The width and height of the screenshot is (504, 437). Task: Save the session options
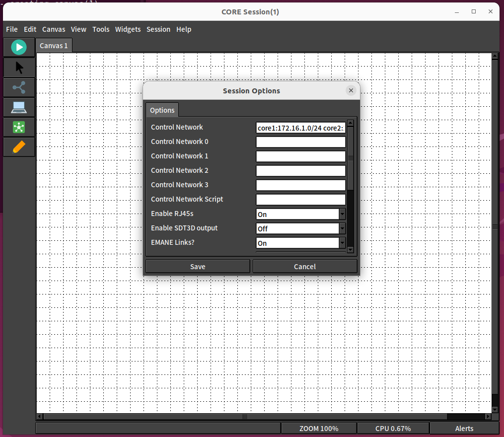click(197, 266)
